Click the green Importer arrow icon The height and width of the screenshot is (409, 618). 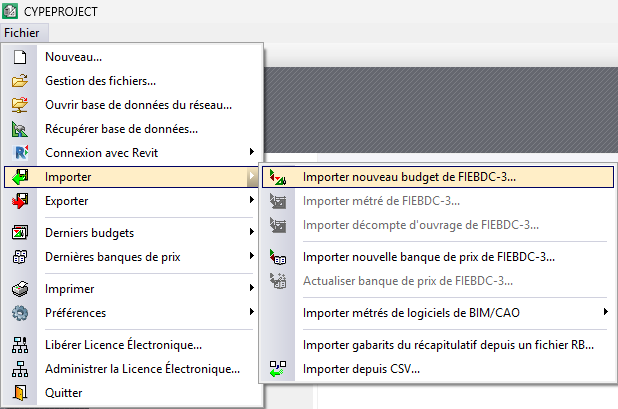(x=20, y=177)
